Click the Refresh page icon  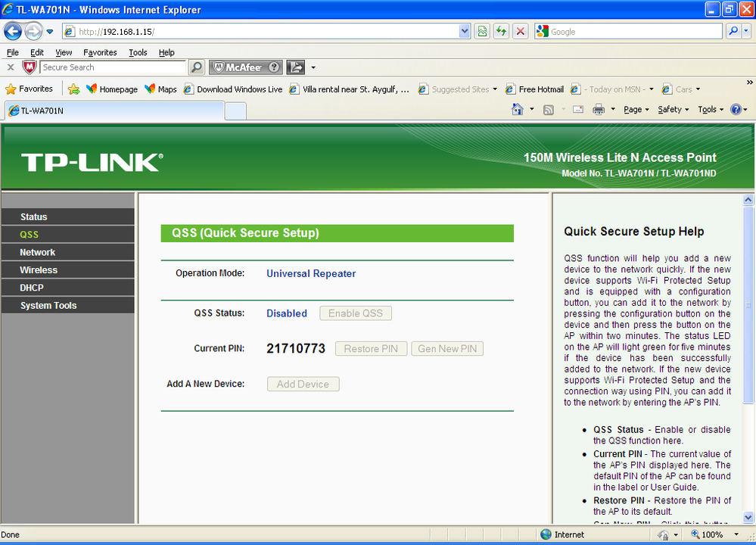pyautogui.click(x=502, y=32)
